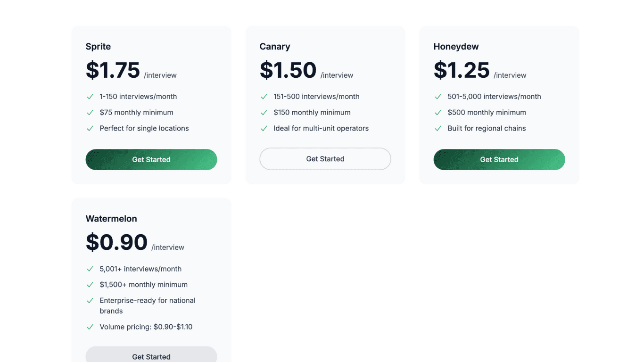
Task: Click checkmark next to Enterprise-ready for national brands
Action: (x=90, y=301)
